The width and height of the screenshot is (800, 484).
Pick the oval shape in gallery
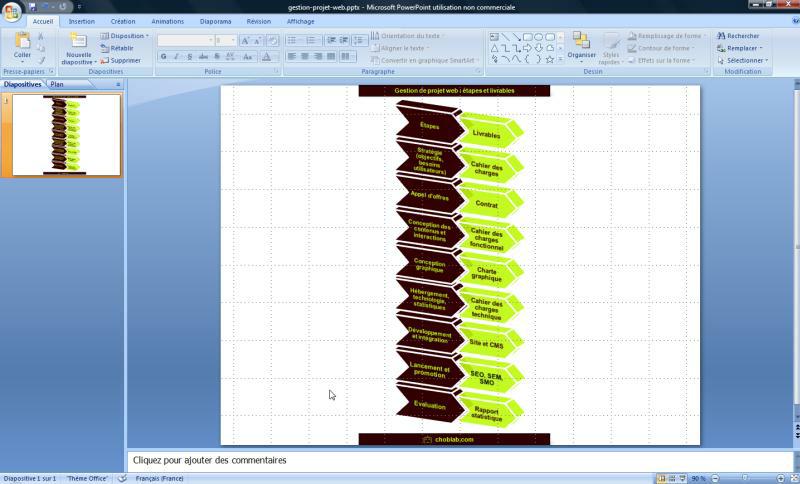coord(539,37)
